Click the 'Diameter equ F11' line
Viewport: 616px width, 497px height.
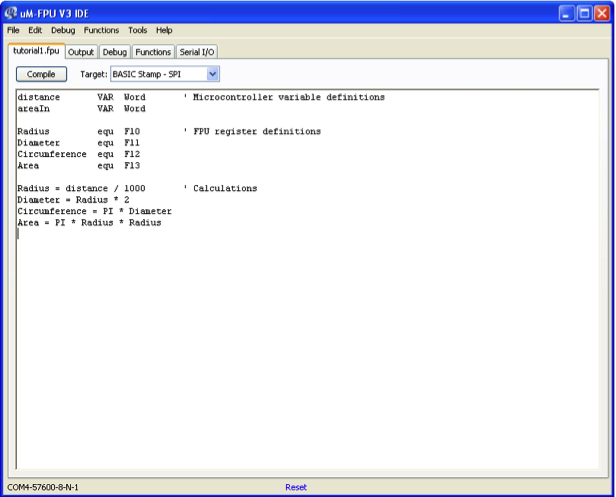click(79, 143)
